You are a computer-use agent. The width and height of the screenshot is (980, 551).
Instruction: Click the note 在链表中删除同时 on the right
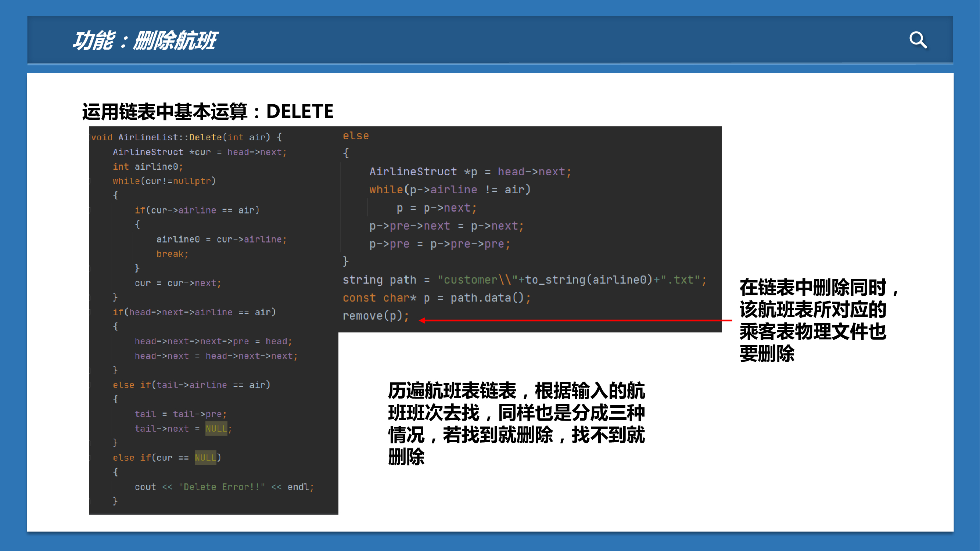click(819, 320)
